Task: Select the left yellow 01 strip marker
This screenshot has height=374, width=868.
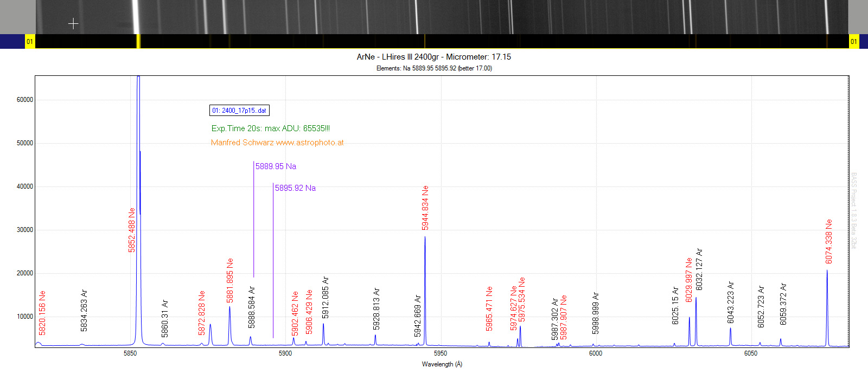Action: (30, 41)
